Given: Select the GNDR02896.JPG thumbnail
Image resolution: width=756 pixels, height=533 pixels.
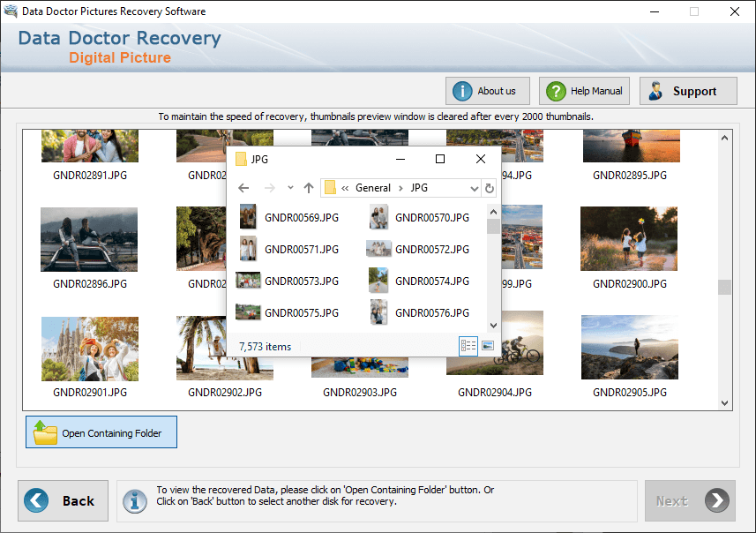Looking at the screenshot, I should [x=89, y=239].
